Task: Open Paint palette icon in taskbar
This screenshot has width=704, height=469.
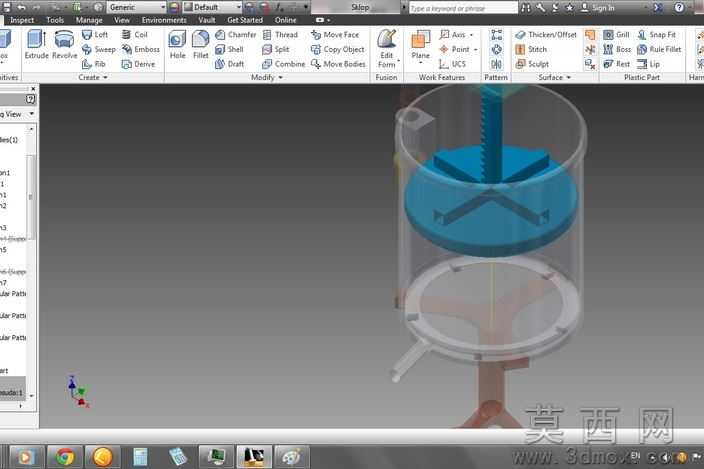Action: 291,457
